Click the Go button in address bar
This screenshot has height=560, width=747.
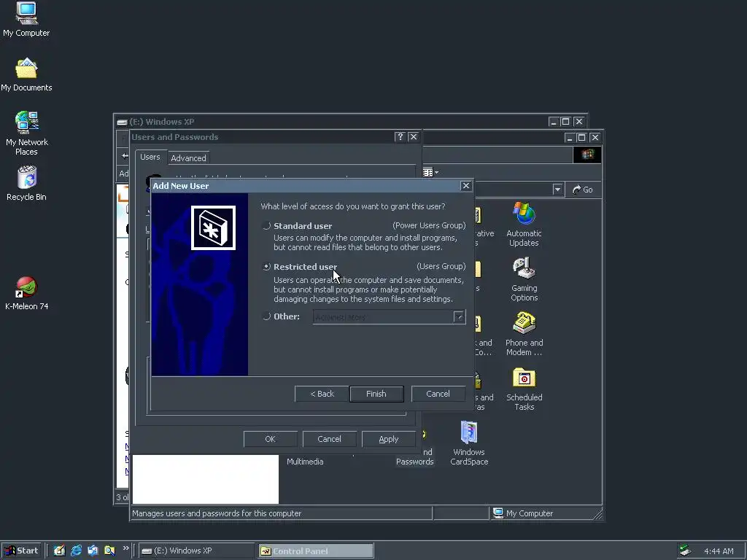click(x=582, y=190)
